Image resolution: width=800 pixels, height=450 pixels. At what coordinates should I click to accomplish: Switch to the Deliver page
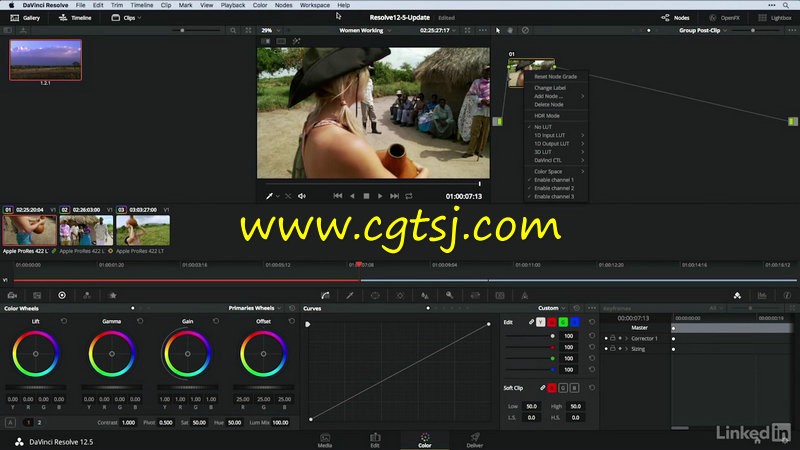(x=474, y=441)
